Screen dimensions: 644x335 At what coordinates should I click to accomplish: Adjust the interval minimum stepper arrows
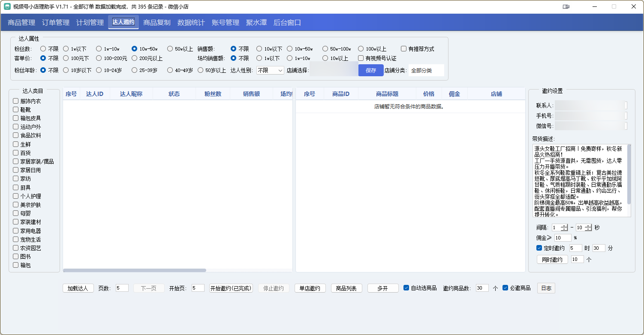pyautogui.click(x=564, y=228)
